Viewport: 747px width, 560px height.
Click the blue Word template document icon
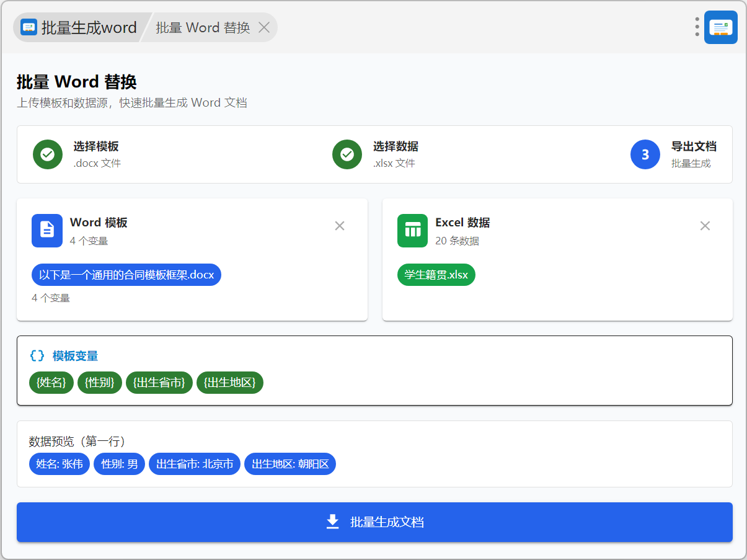[x=47, y=230]
